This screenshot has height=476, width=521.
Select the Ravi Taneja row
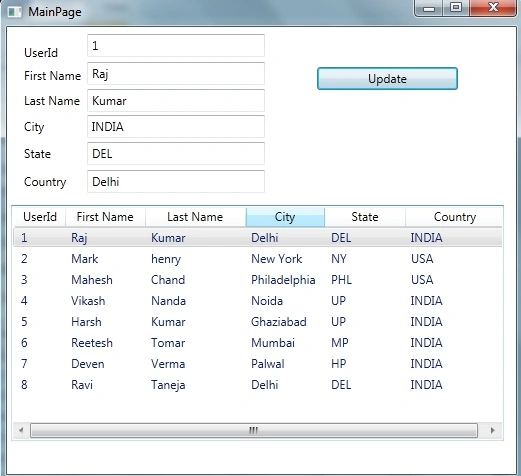258,385
